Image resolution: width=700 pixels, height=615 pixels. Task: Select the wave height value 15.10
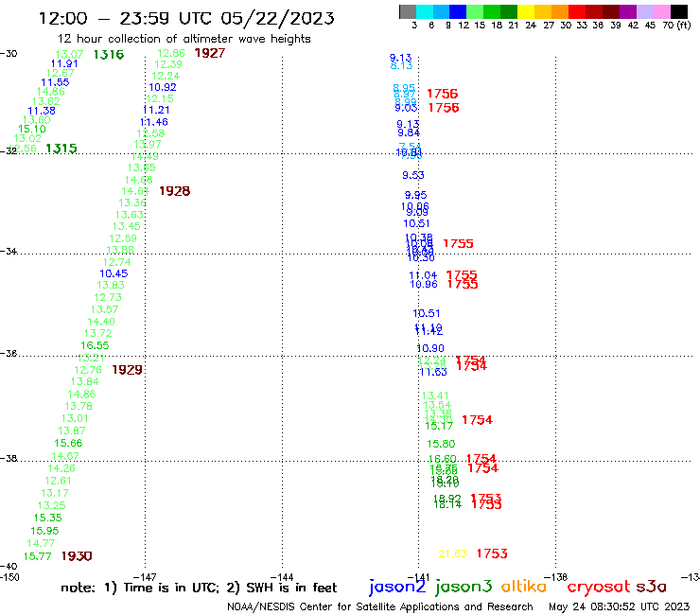(32, 129)
